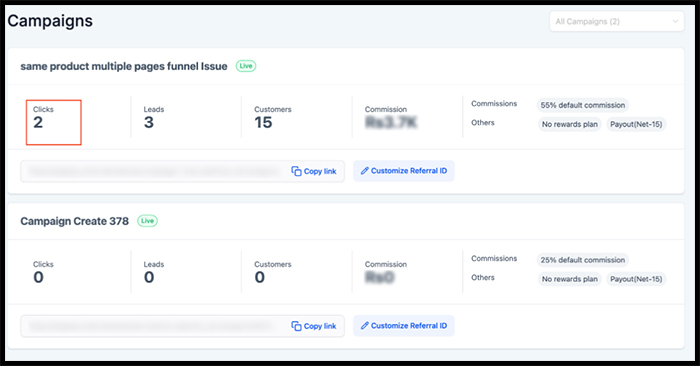This screenshot has height=366, width=700.
Task: Click copy icon in first campaign link box
Action: click(x=296, y=171)
